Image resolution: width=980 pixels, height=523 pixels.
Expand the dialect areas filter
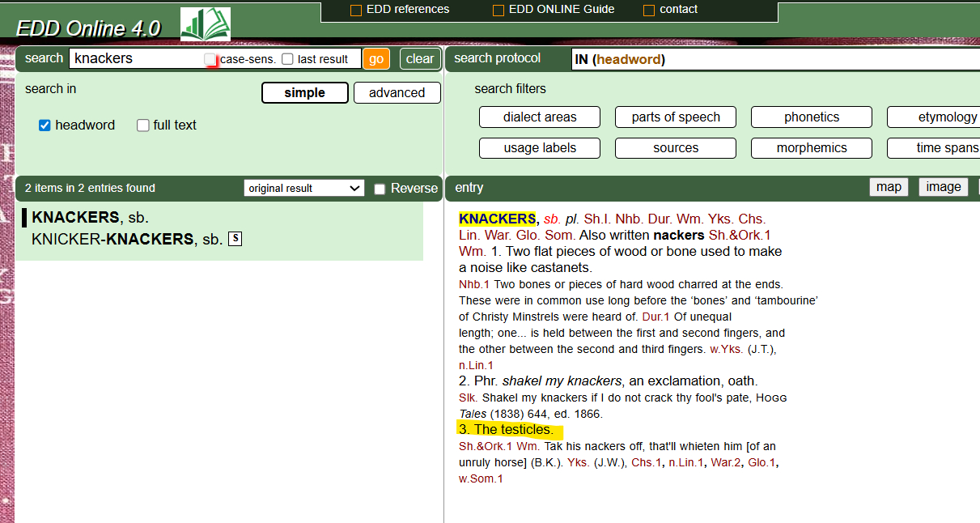click(539, 117)
